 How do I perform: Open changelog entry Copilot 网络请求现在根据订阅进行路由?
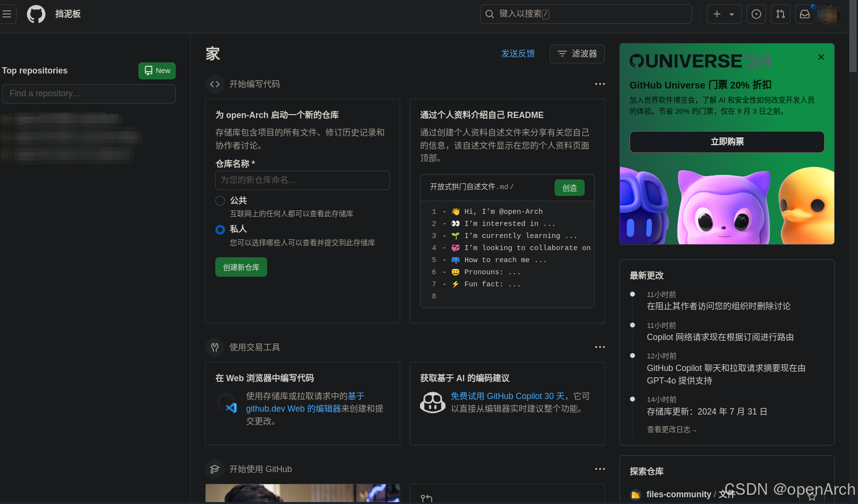click(x=720, y=337)
